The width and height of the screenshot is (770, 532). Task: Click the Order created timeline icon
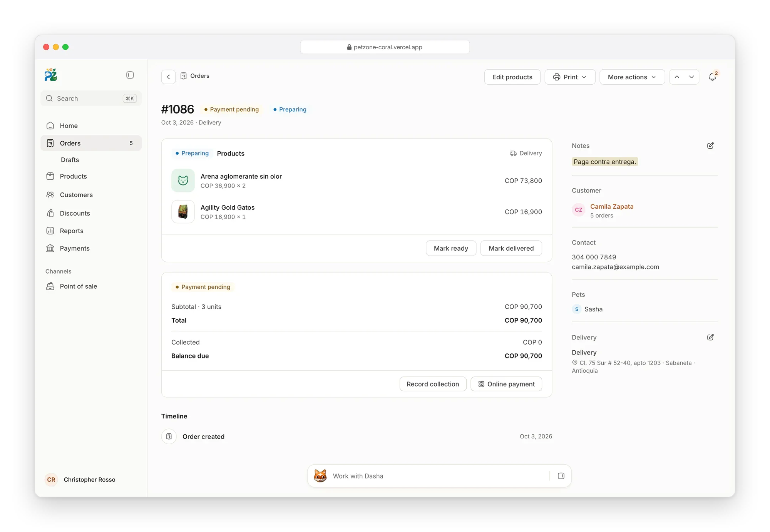coord(169,436)
